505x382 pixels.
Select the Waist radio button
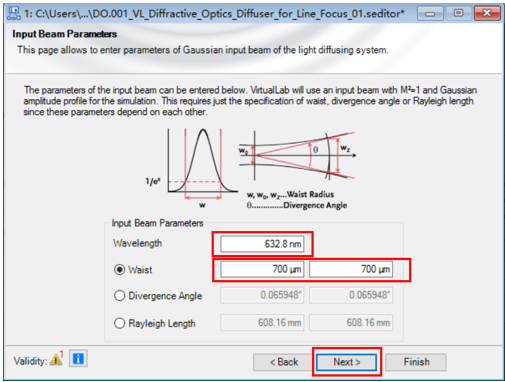click(x=119, y=269)
